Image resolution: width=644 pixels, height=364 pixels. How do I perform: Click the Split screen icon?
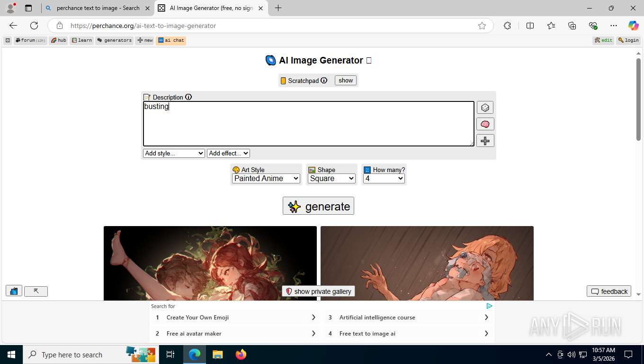530,26
